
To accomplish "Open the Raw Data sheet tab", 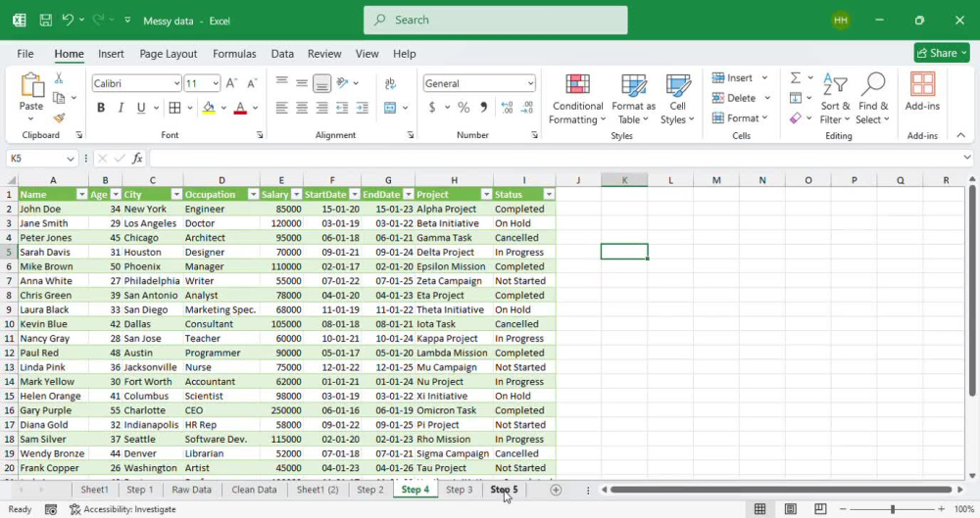I will click(x=191, y=490).
